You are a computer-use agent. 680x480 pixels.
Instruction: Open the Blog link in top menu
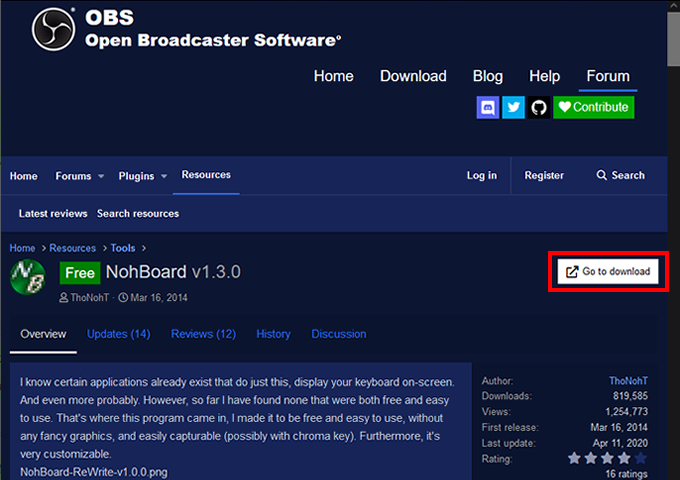(488, 76)
